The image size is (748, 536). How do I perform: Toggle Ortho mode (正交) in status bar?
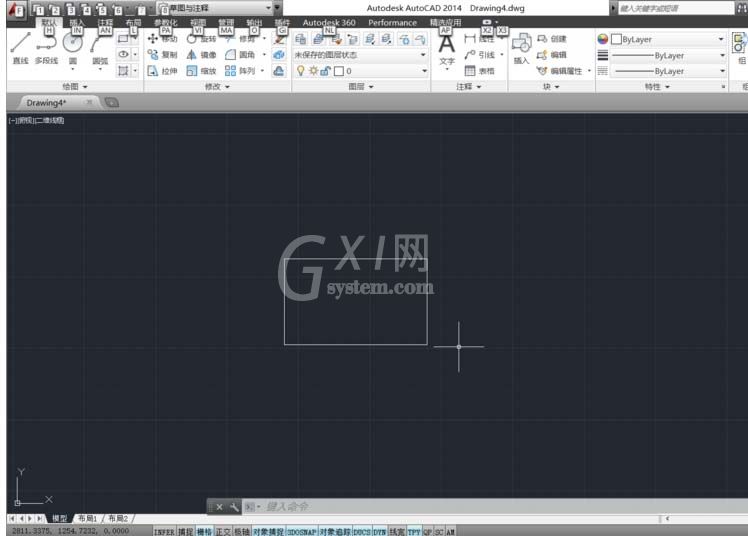point(223,532)
